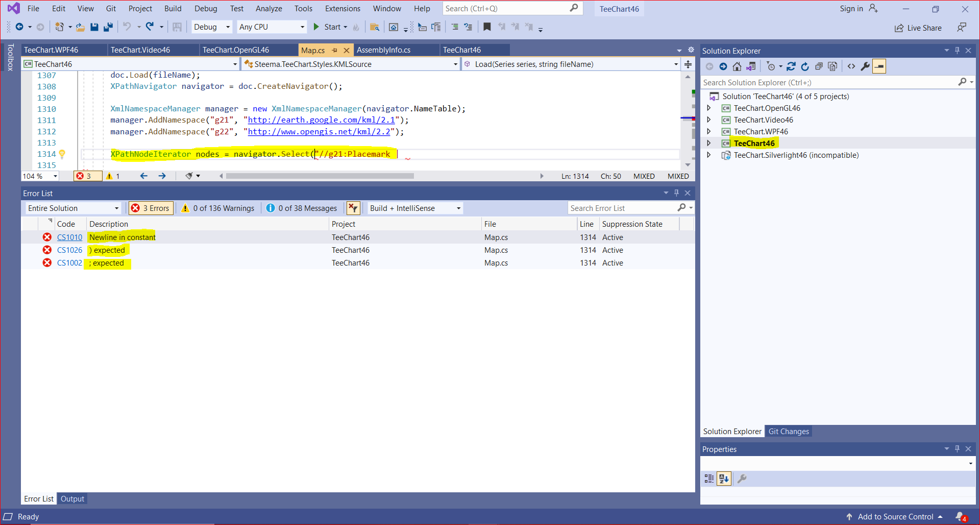
Task: Click the Save All icon
Action: [x=108, y=27]
